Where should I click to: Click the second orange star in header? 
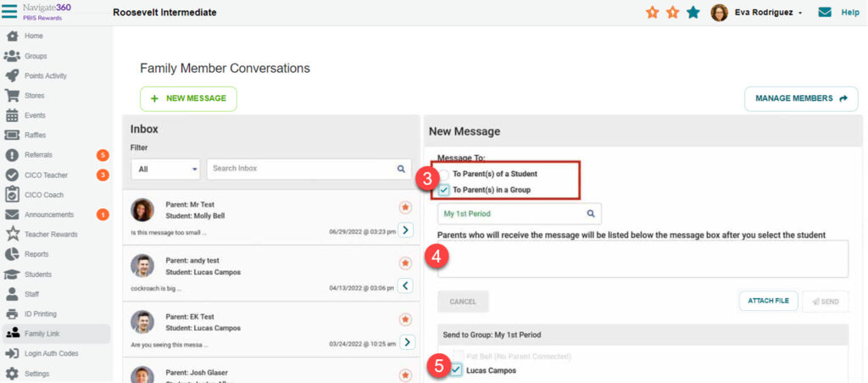click(672, 12)
